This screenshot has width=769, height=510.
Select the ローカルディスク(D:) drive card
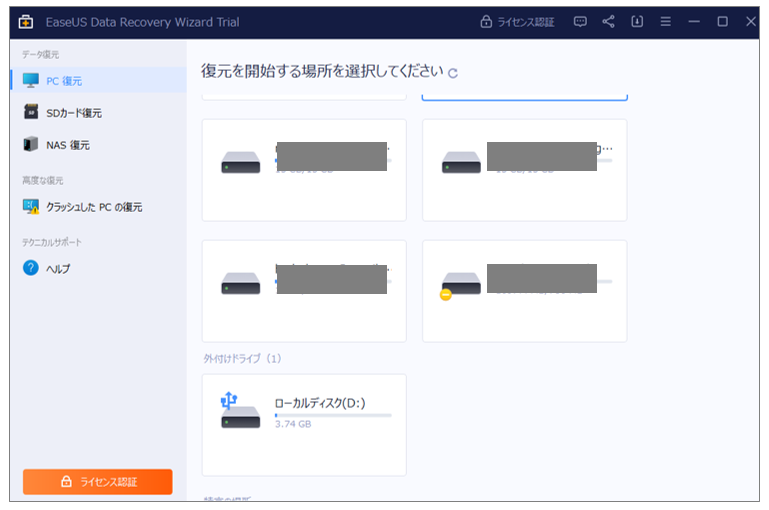pos(304,425)
